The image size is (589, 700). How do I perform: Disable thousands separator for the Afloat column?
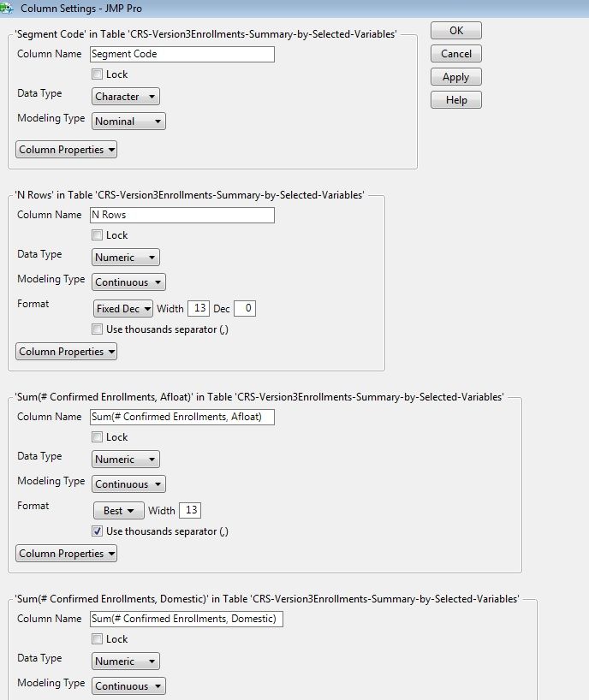(98, 531)
